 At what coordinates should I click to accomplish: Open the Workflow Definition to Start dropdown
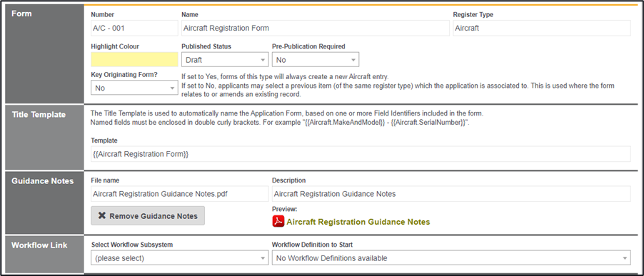click(451, 258)
